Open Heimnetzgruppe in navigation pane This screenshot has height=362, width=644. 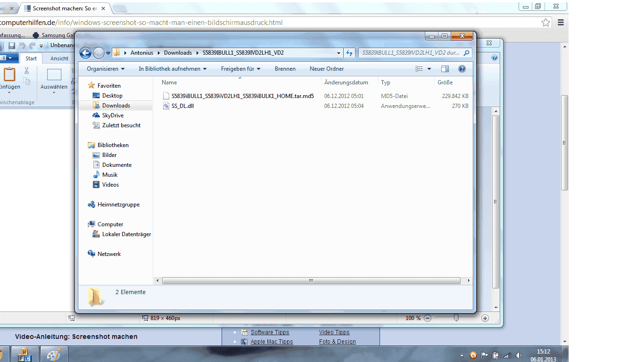pyautogui.click(x=118, y=205)
